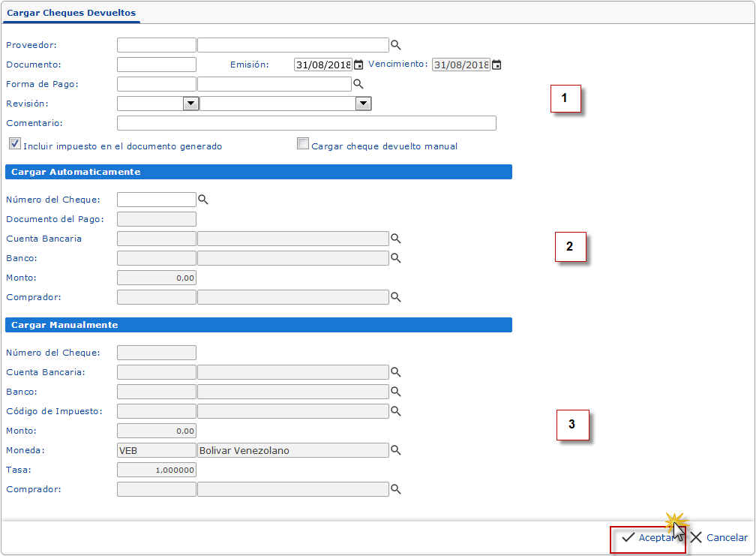756x556 pixels.
Task: Uncheck Incluir impuesto en el documento generado
Action: click(14, 143)
